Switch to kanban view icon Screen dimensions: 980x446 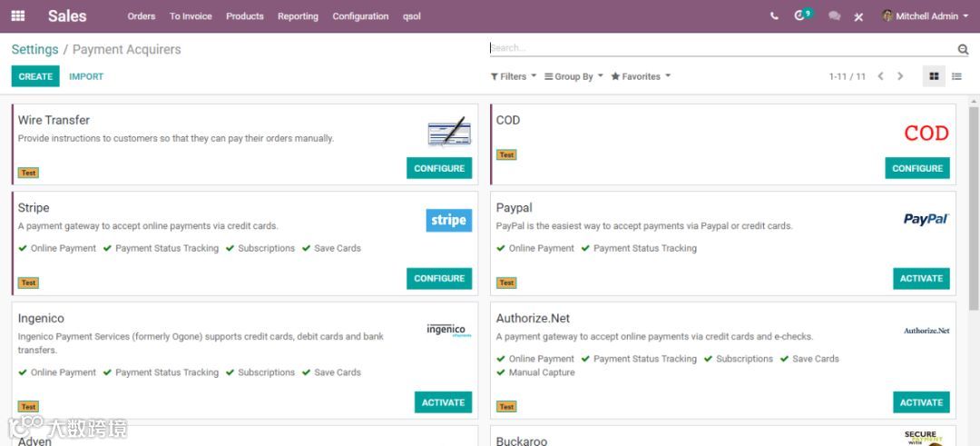pos(934,76)
